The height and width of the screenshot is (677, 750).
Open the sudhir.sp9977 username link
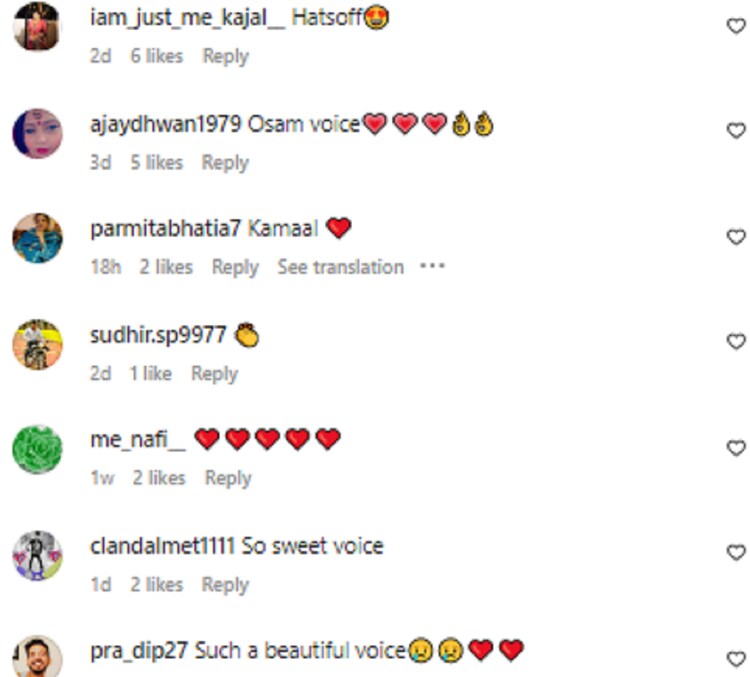coord(158,335)
